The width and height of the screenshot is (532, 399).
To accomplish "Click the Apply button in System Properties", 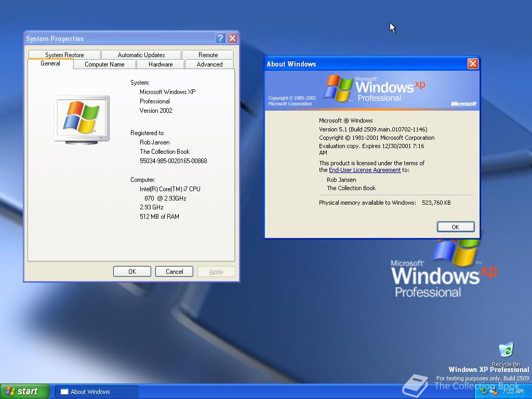I will [x=216, y=271].
